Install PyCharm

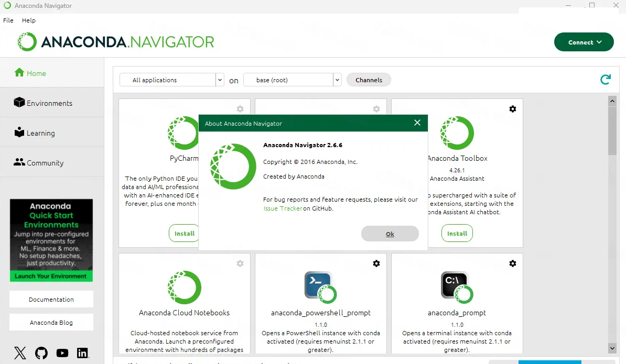click(x=184, y=233)
